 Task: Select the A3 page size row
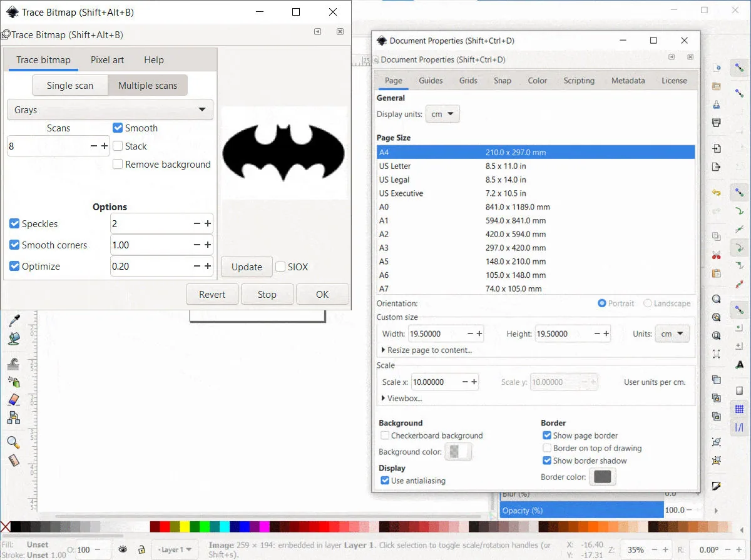536,248
